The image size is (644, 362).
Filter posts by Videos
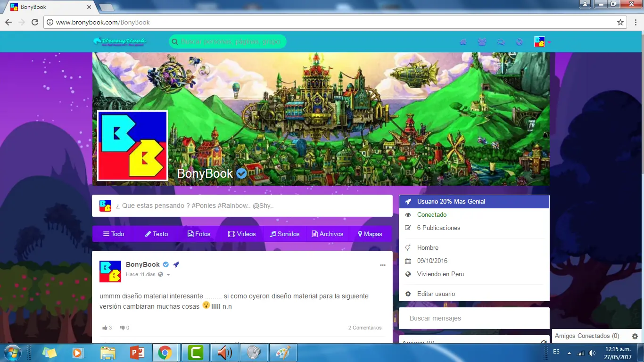point(242,234)
